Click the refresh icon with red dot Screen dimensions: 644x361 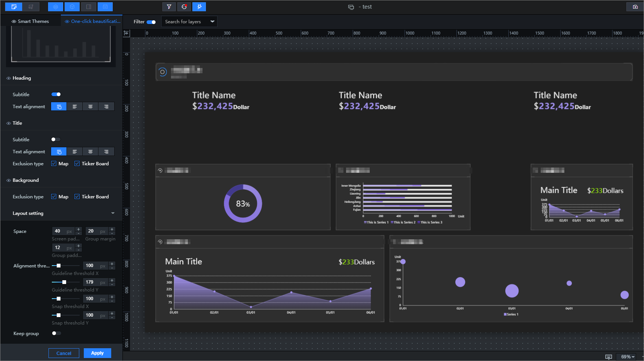(184, 7)
